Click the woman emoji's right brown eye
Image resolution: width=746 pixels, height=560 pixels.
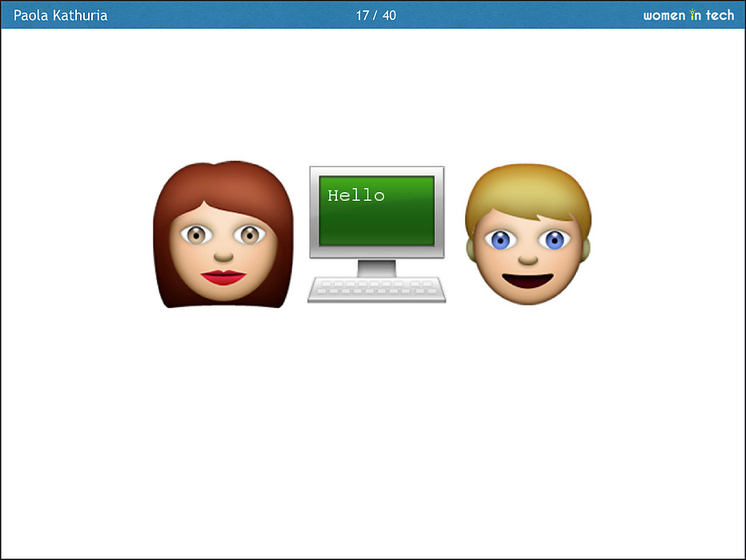coord(251,234)
